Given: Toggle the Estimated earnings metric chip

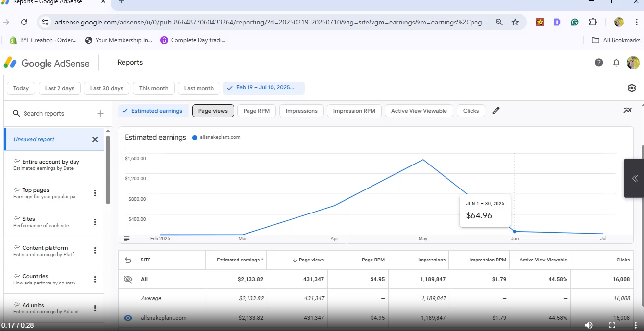Looking at the screenshot, I should [x=153, y=111].
